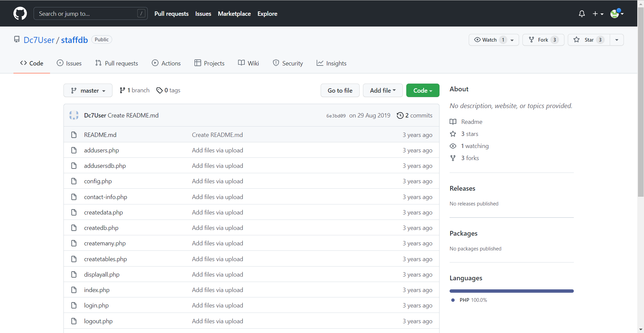Screen dimensions: 644x333
Task: Click the Dc7User avatar in commit row
Action: click(x=74, y=115)
